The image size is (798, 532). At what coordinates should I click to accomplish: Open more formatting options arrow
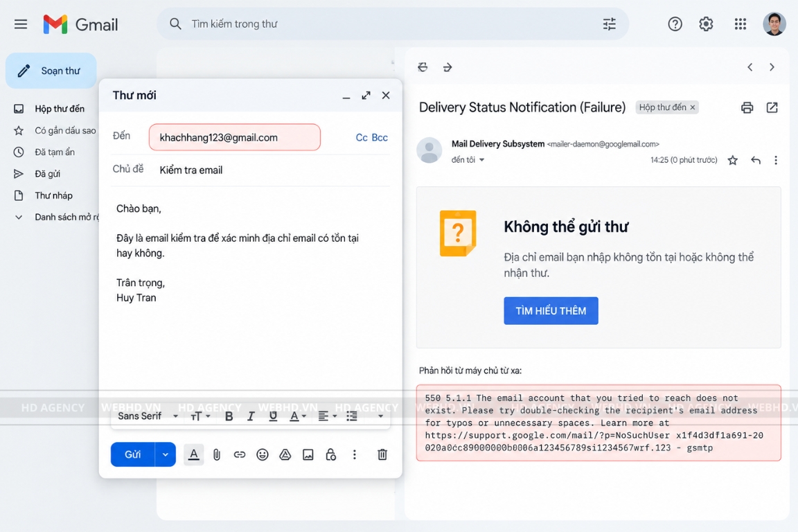tap(380, 416)
